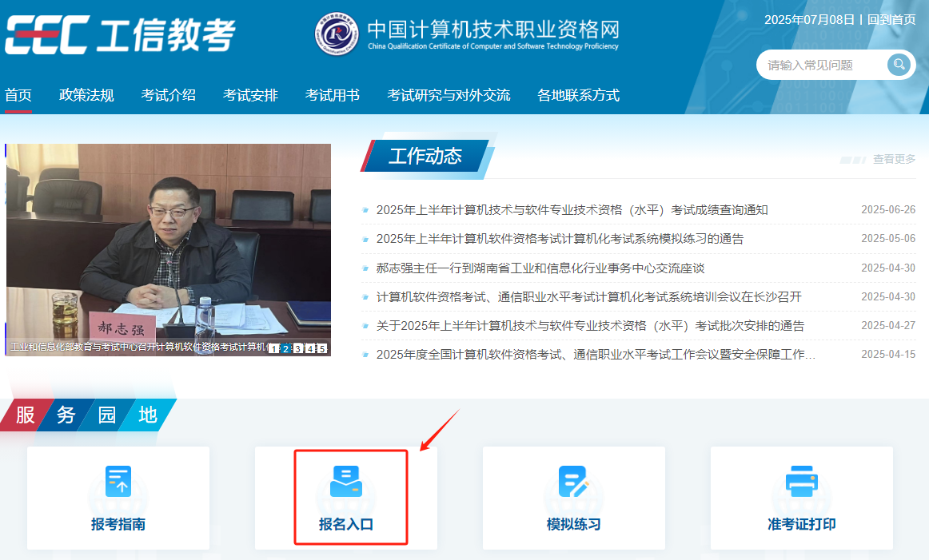Screen dimensions: 929x560
Task: Open the 政策法规 menu item
Action: pyautogui.click(x=86, y=94)
